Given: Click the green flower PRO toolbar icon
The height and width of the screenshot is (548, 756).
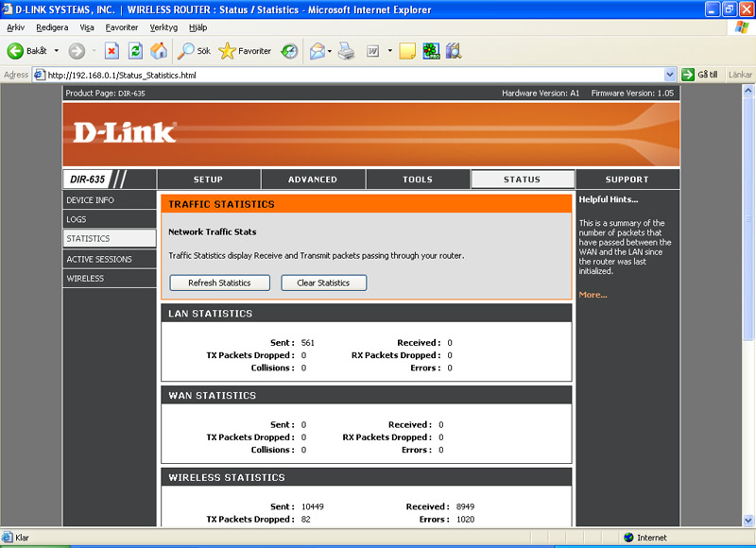Looking at the screenshot, I should click(x=431, y=51).
